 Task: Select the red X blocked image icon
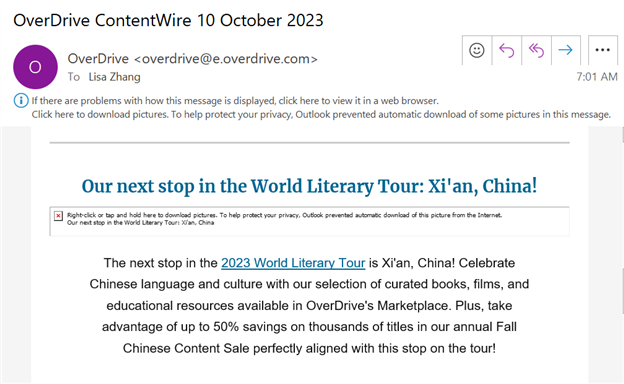[58, 216]
